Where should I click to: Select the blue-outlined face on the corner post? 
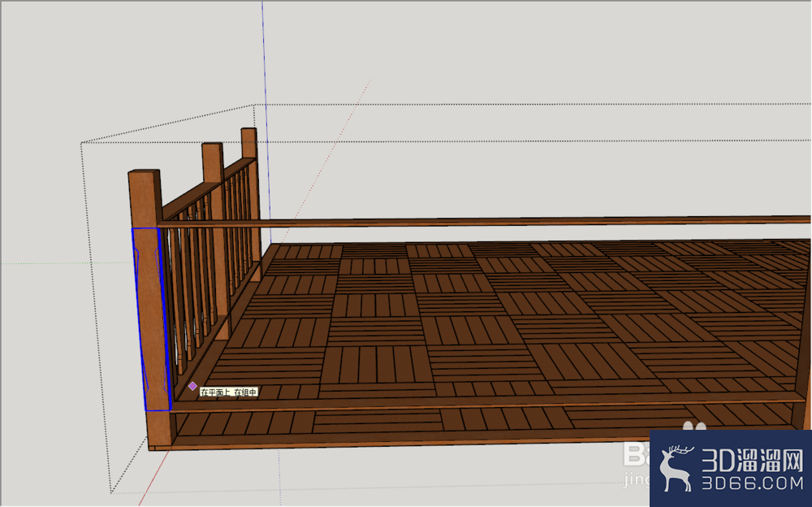pyautogui.click(x=151, y=318)
